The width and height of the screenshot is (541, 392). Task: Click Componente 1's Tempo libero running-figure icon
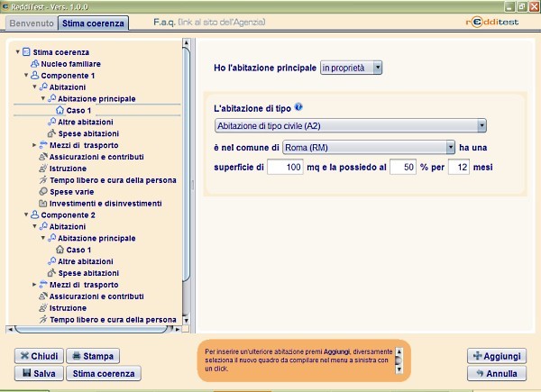43,179
